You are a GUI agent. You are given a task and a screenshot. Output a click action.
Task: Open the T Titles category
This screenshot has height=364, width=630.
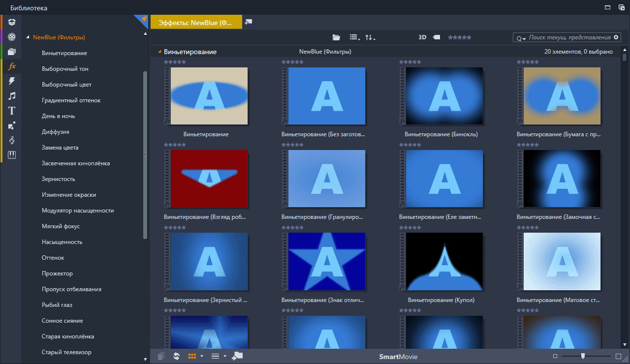pos(12,111)
